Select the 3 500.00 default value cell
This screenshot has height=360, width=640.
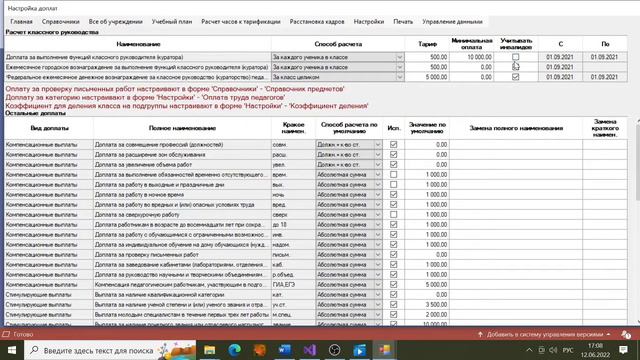tap(427, 304)
